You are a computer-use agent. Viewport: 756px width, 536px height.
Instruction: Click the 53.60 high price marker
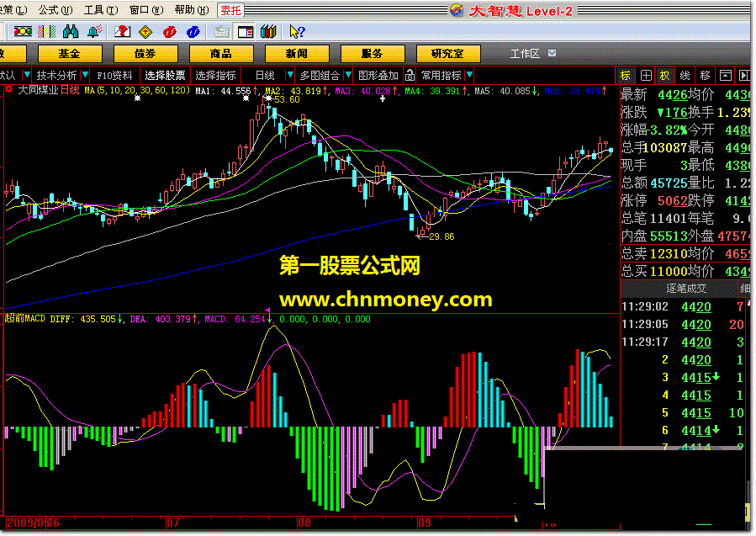click(287, 99)
